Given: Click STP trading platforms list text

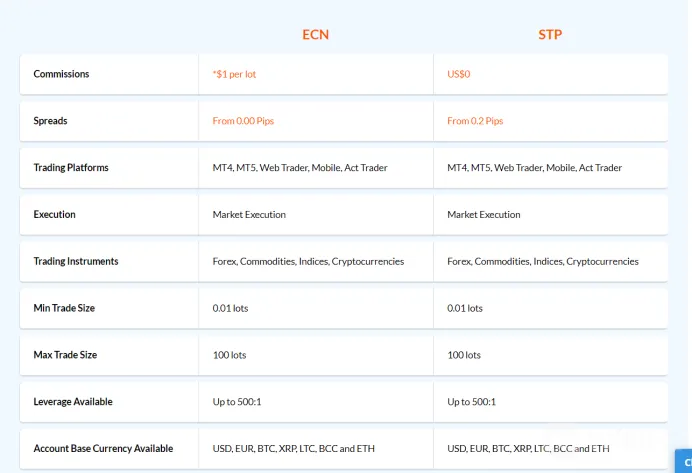Looking at the screenshot, I should tap(534, 168).
